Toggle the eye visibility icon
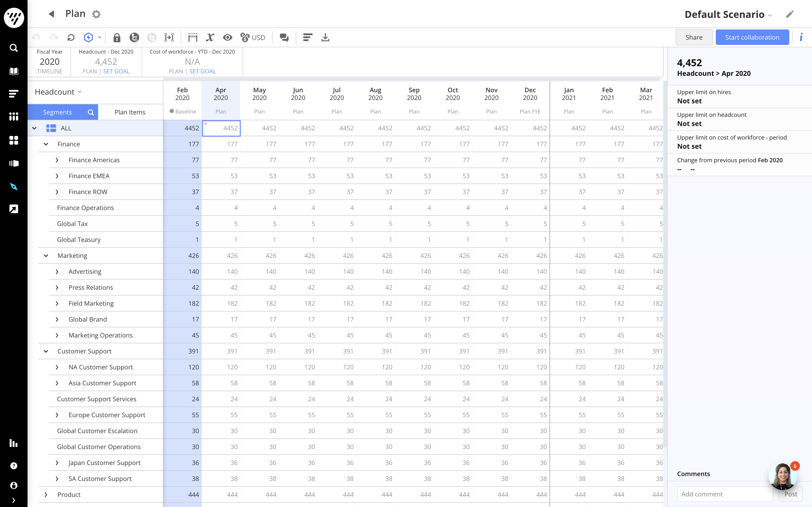 coord(227,38)
